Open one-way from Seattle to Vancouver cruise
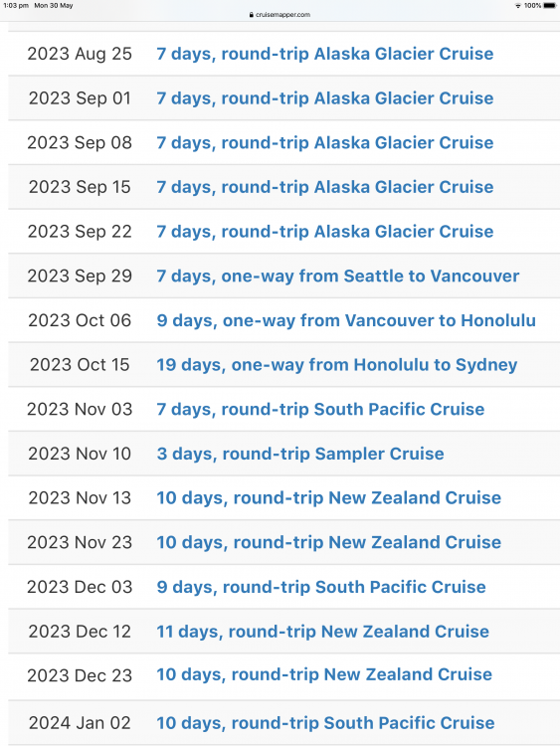Viewport: 560px width, 746px height. click(x=338, y=276)
